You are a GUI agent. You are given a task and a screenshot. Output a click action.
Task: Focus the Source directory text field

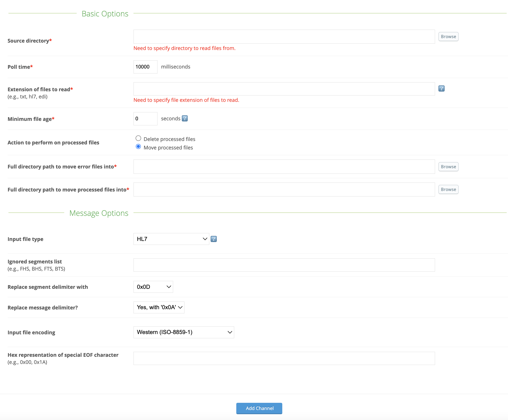coord(284,37)
